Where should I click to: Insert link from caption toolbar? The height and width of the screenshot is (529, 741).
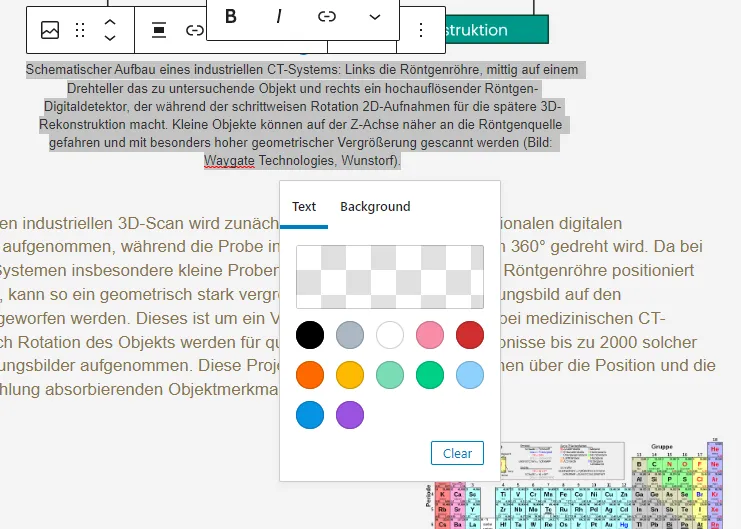327,17
